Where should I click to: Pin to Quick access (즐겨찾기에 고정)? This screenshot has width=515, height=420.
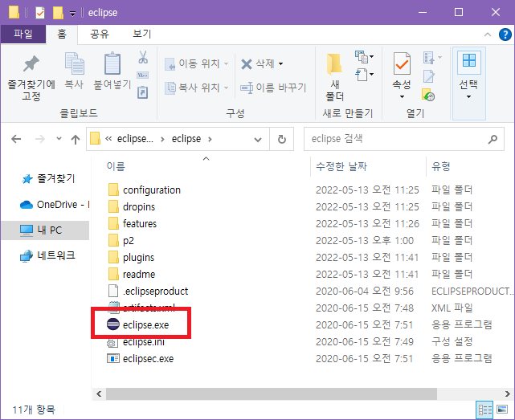coord(31,78)
